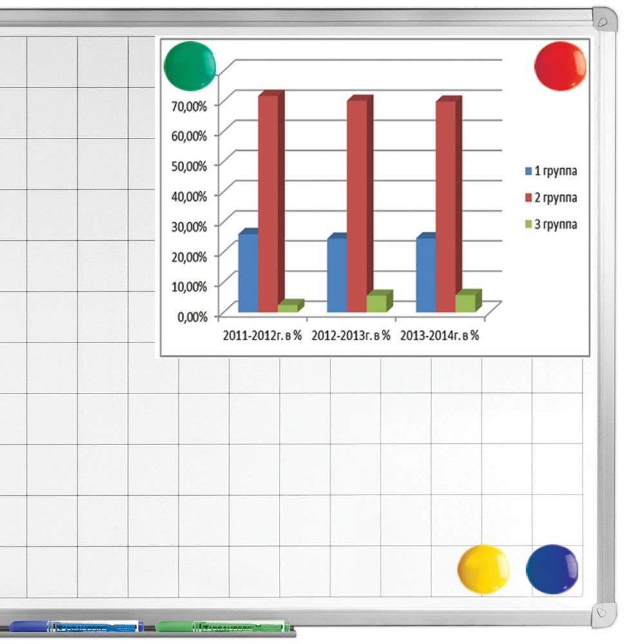Select the "2012-2013г. в %" axis label
644x644 pixels.
[x=351, y=336]
